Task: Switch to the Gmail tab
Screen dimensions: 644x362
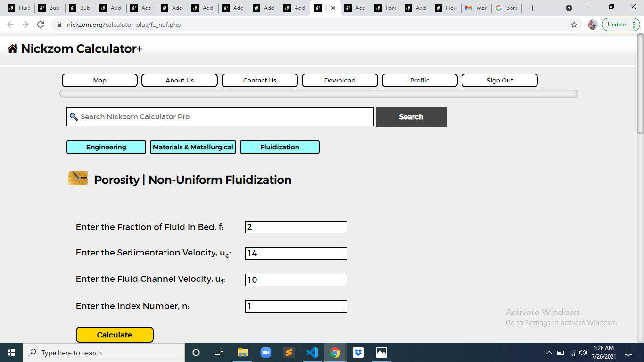Action: (476, 8)
